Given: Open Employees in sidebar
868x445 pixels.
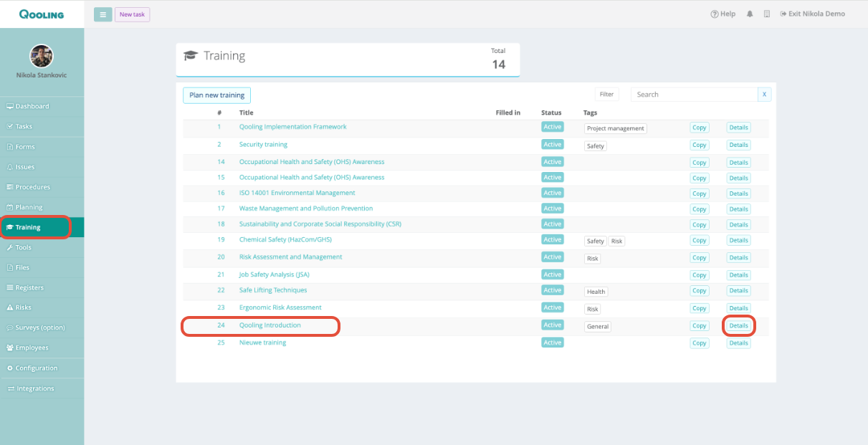Looking at the screenshot, I should [42, 348].
